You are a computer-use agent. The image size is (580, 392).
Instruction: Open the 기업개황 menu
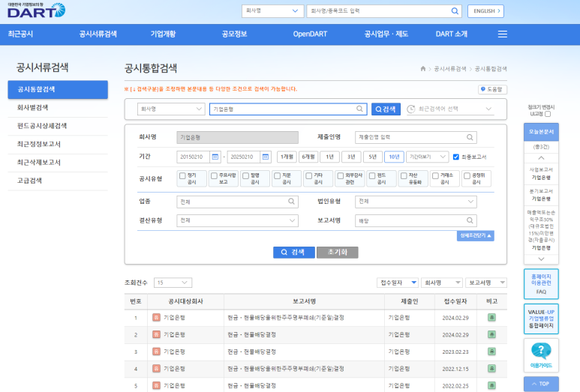coord(163,34)
